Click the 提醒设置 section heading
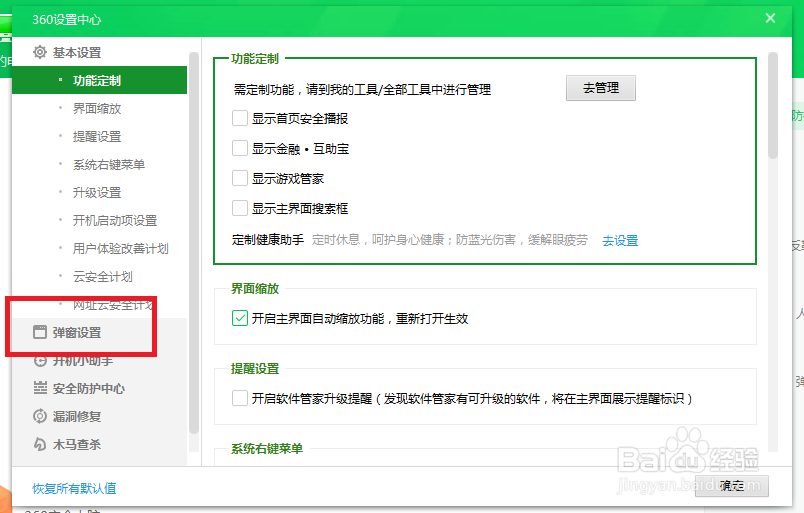The height and width of the screenshot is (513, 804). pyautogui.click(x=255, y=369)
